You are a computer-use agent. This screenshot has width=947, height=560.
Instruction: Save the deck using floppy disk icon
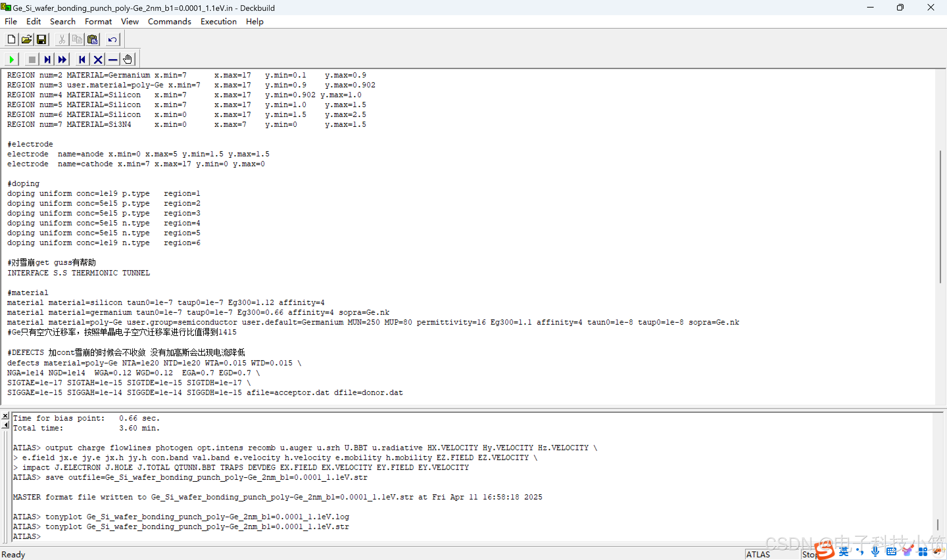(x=41, y=39)
